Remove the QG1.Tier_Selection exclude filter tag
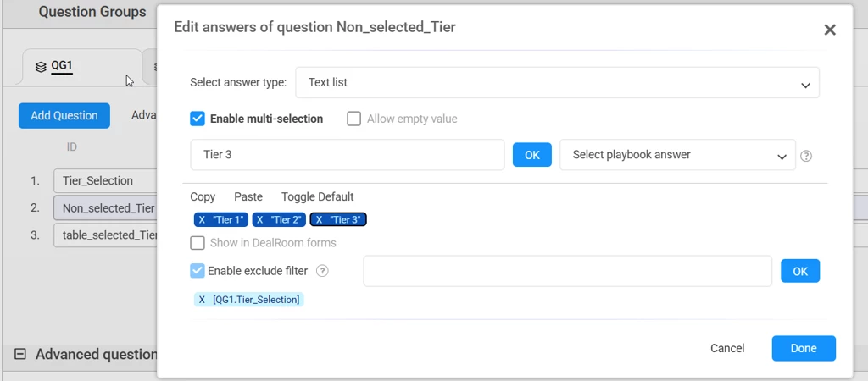The height and width of the screenshot is (381, 868). pyautogui.click(x=202, y=300)
